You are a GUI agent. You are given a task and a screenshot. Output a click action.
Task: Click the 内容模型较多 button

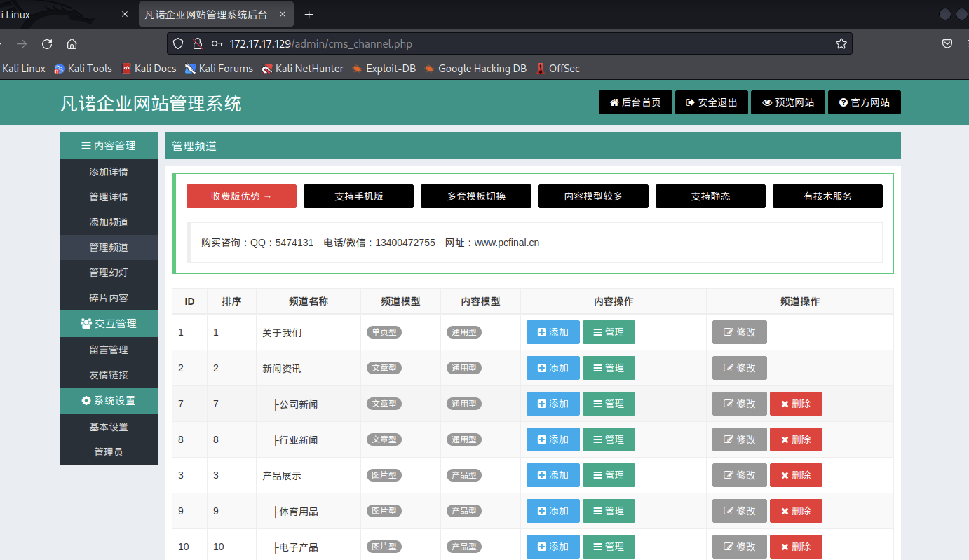[593, 196]
